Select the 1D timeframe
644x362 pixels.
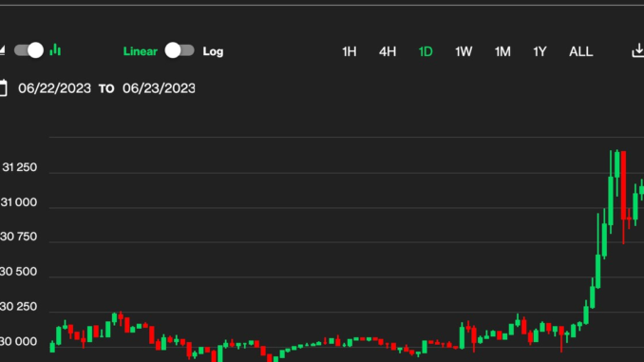pos(426,51)
